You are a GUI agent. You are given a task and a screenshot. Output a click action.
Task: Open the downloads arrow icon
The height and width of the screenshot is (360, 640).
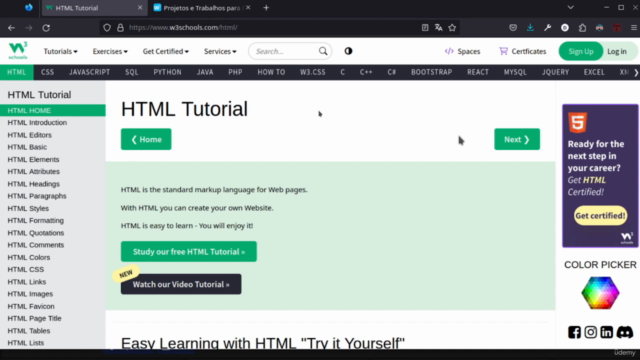click(530, 27)
